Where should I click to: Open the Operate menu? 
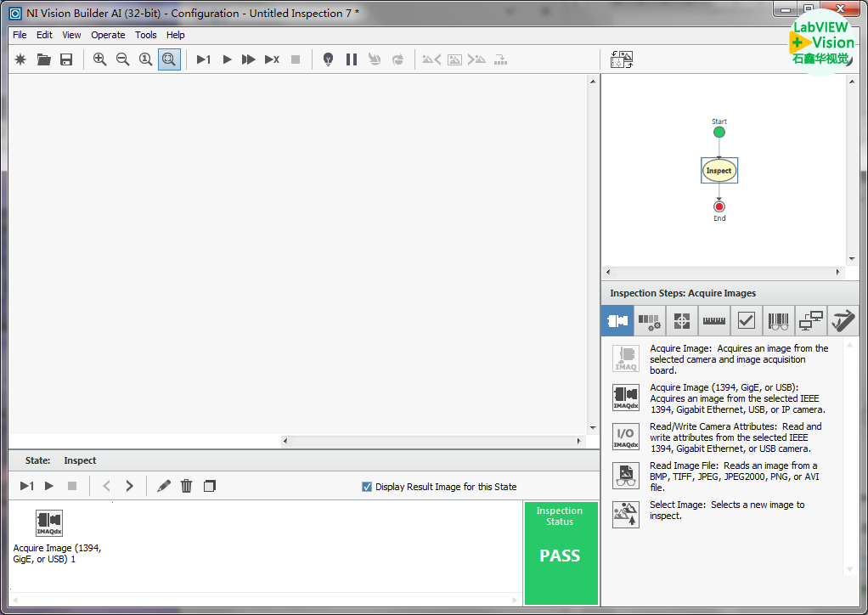point(108,35)
